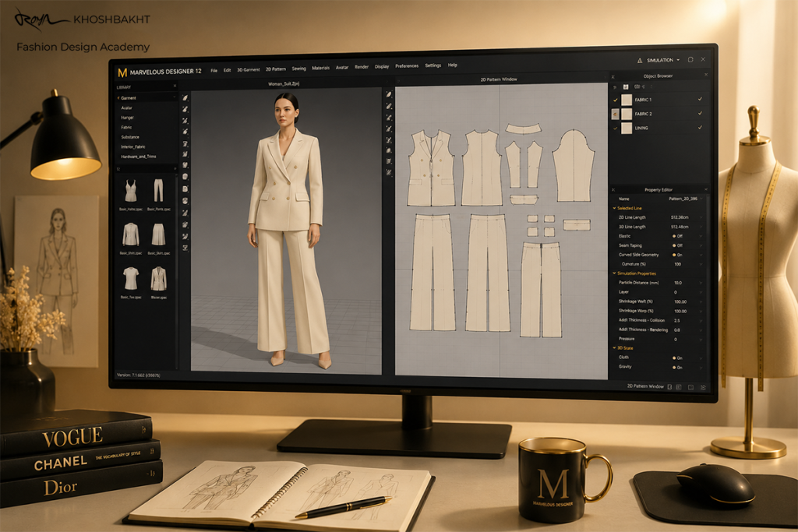This screenshot has width=798, height=532.
Task: Open the 3D Garment menu
Action: point(249,69)
